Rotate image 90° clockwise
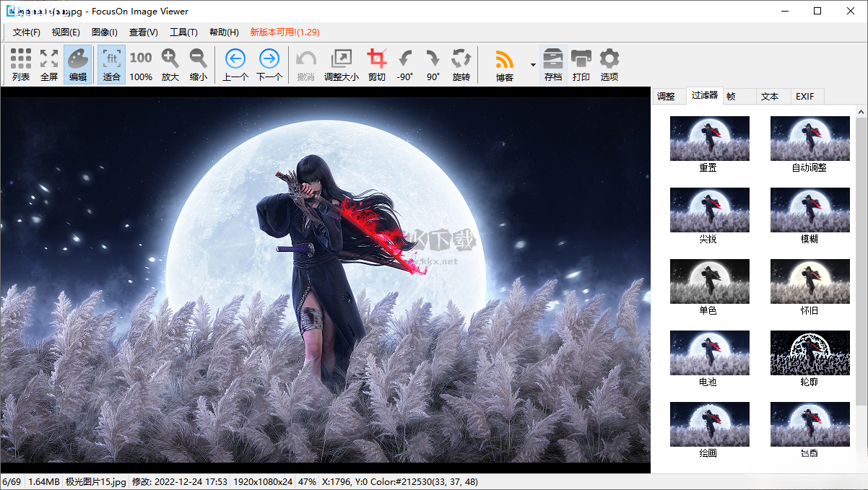Viewport: 868px width, 490px height. (433, 65)
